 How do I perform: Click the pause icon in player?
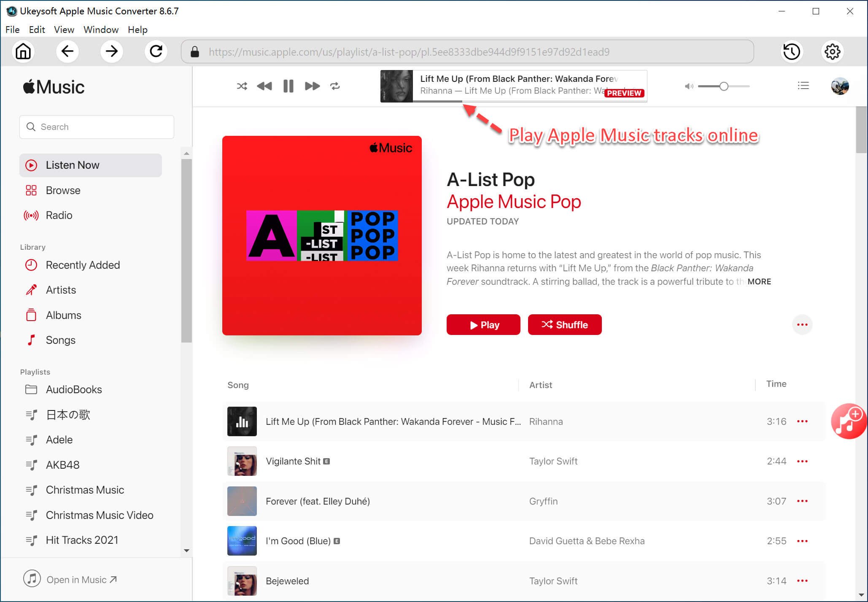pyautogui.click(x=288, y=86)
